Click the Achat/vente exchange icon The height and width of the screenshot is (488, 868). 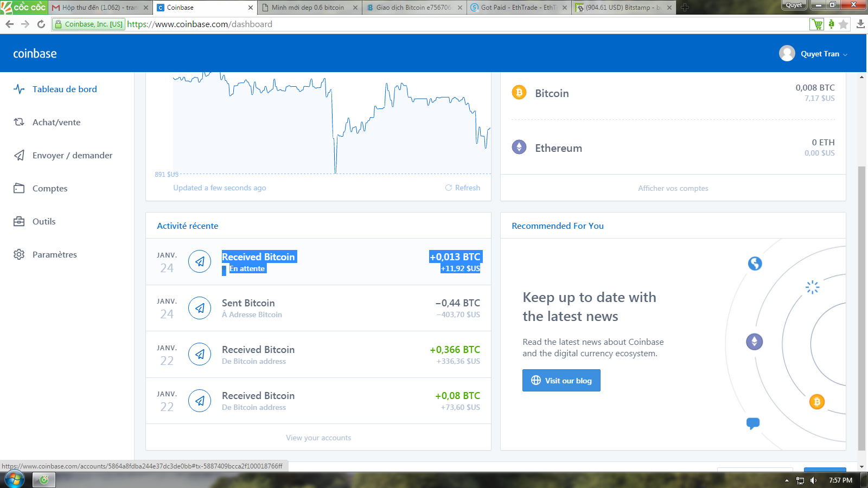point(19,122)
